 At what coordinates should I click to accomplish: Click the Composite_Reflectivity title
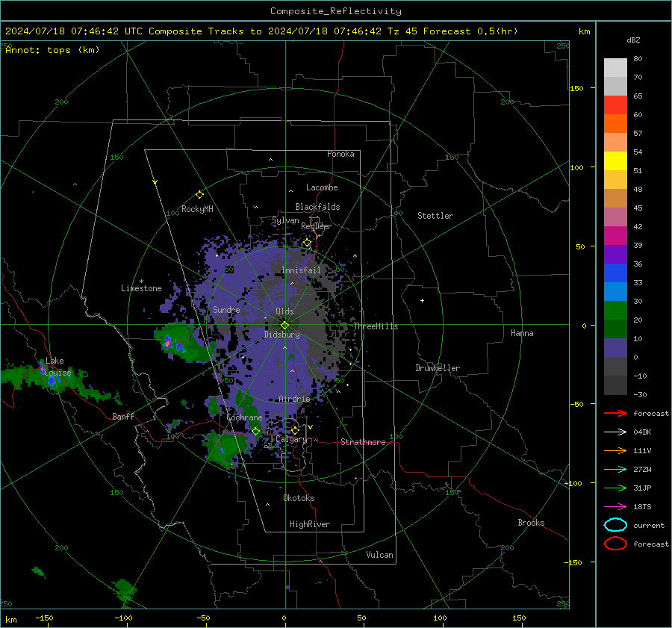tap(335, 11)
